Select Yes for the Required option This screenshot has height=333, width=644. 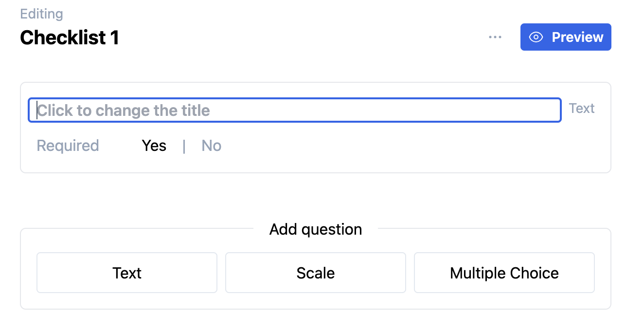click(x=154, y=146)
